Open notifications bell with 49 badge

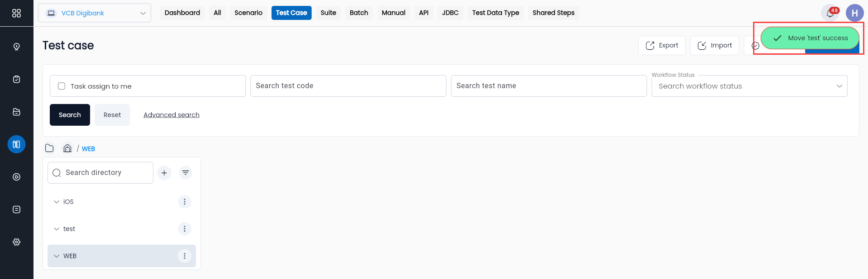830,13
